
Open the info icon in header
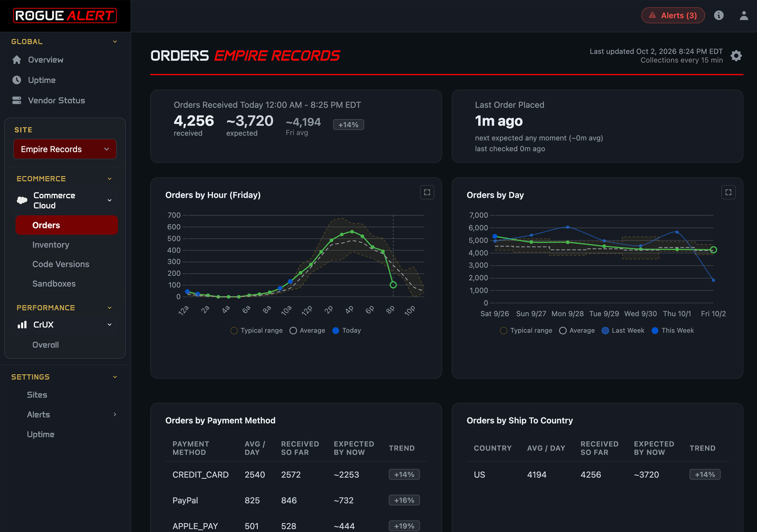[x=719, y=15]
